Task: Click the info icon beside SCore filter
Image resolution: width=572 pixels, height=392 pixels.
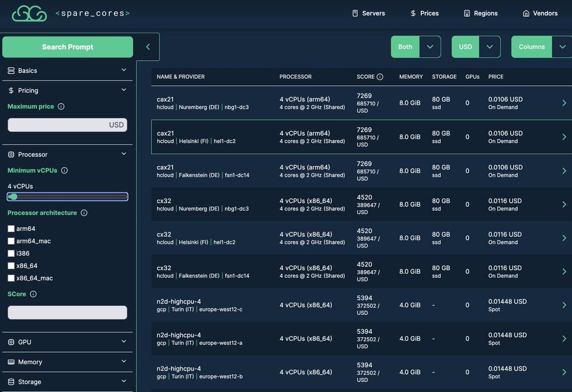Action: coord(33,294)
